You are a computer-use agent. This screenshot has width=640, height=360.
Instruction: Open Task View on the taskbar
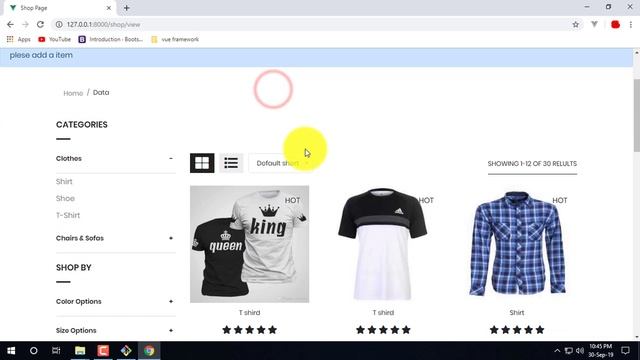coord(56,351)
